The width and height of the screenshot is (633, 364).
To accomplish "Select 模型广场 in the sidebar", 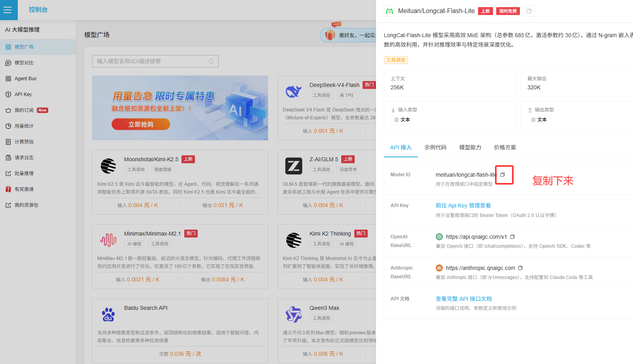I will [x=38, y=47].
